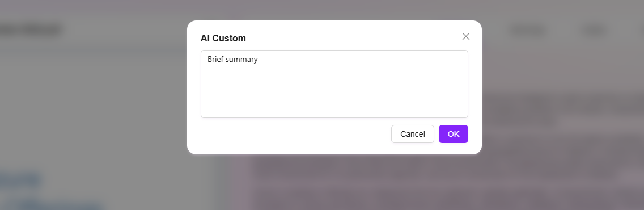Click the blurred page heading behind the dialog

point(29,30)
